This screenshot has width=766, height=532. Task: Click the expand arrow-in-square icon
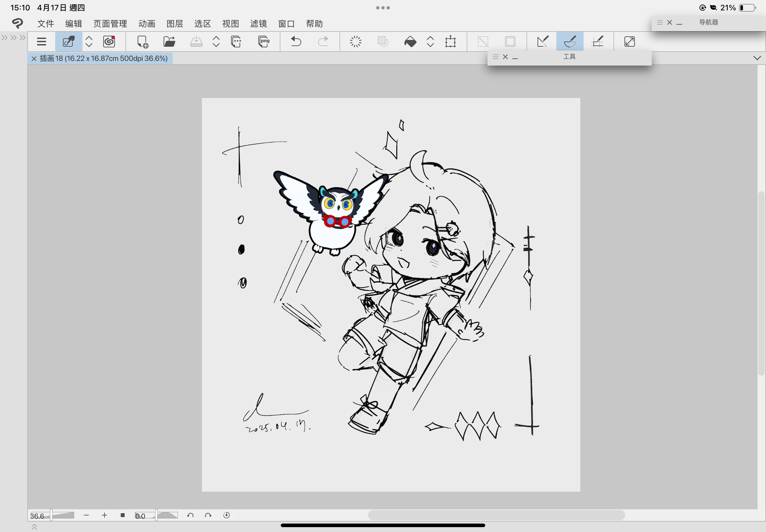tap(629, 42)
